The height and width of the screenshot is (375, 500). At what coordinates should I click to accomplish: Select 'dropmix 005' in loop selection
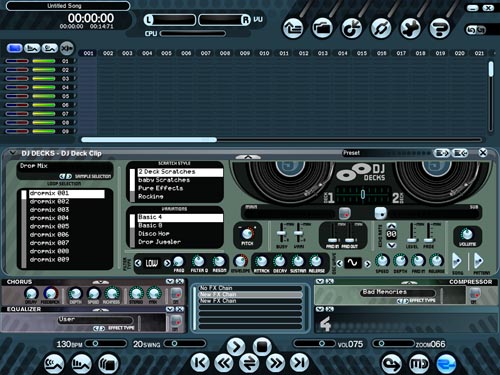point(49,226)
